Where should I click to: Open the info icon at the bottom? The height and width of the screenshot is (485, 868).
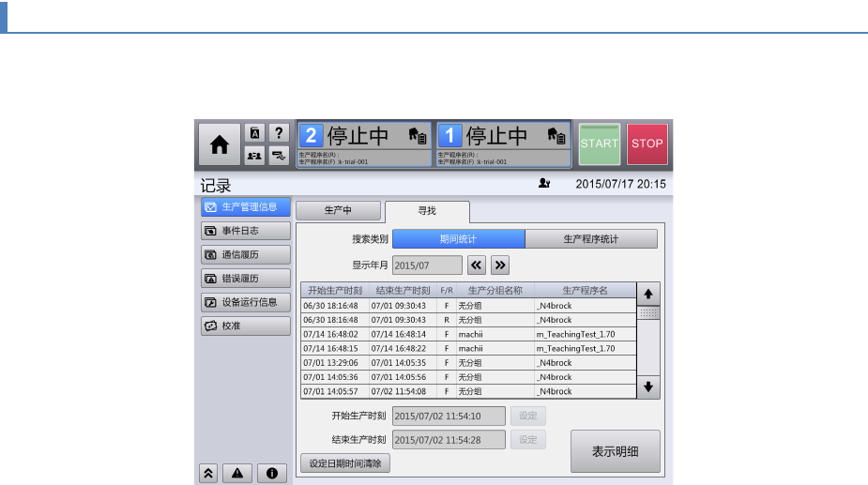tap(272, 474)
